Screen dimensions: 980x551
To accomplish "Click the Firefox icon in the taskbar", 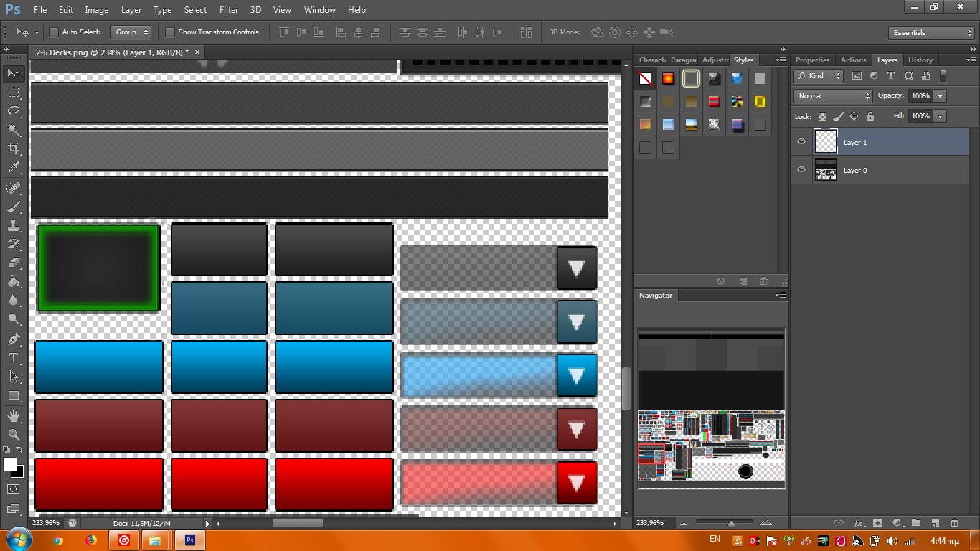I will click(90, 540).
